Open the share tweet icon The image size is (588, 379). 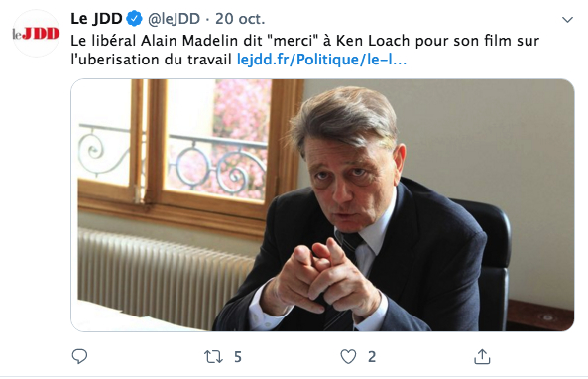pos(482,356)
